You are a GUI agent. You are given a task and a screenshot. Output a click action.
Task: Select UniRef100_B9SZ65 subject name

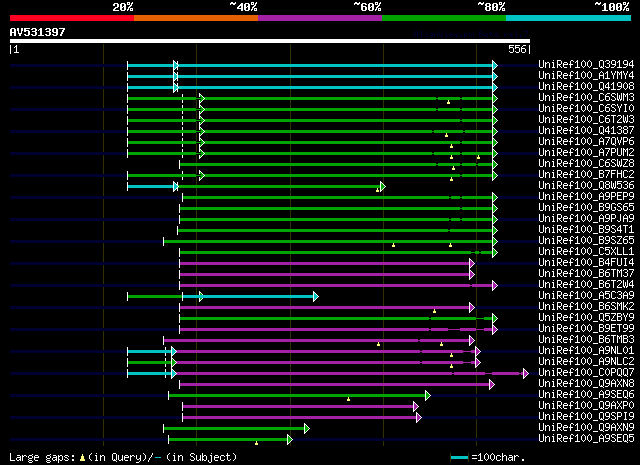586,241
